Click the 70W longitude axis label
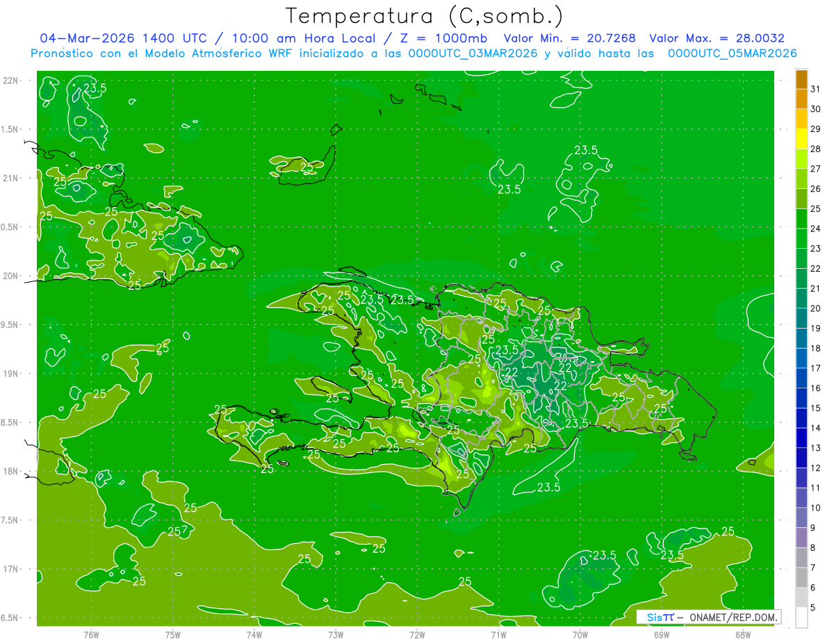This screenshot has height=644, width=834. click(580, 635)
